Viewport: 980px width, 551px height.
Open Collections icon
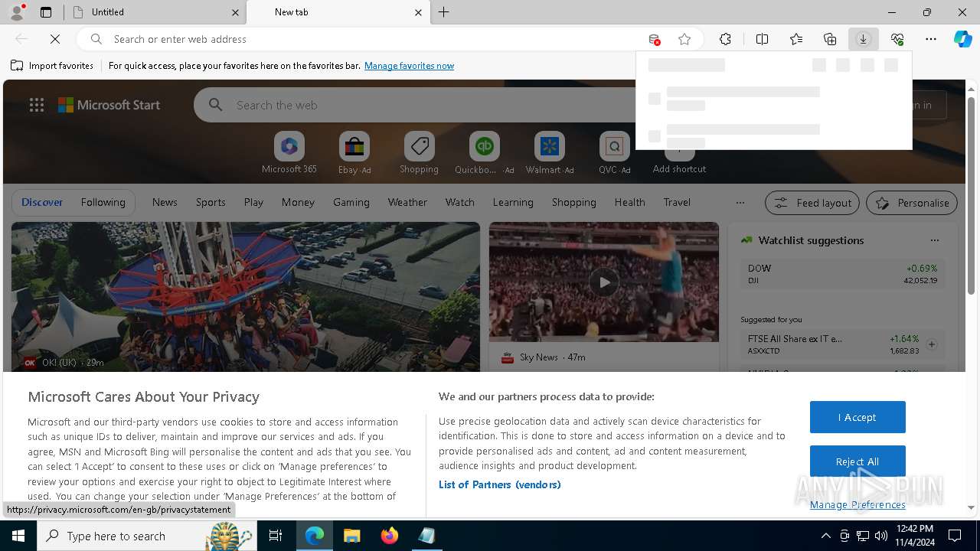(x=830, y=39)
